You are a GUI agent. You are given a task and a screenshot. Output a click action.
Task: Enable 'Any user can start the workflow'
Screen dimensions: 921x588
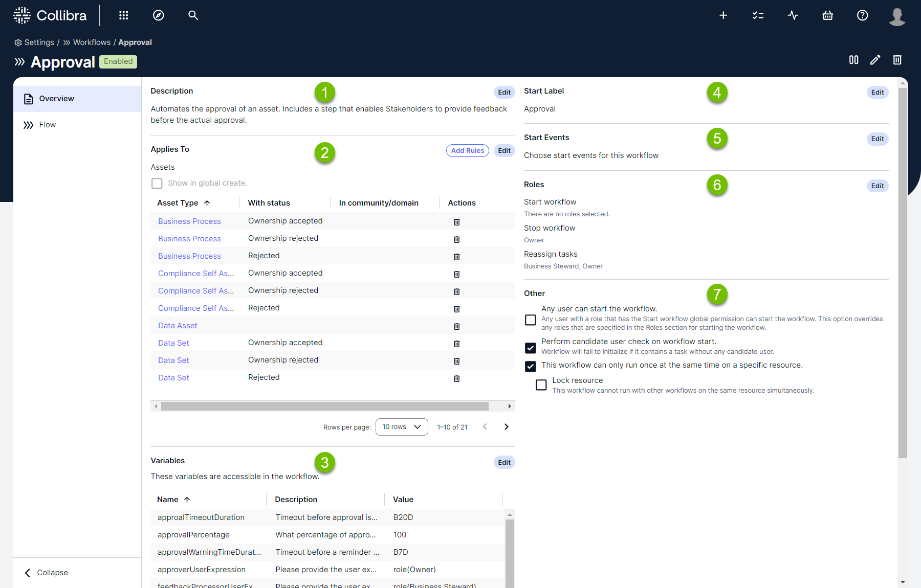tap(531, 320)
